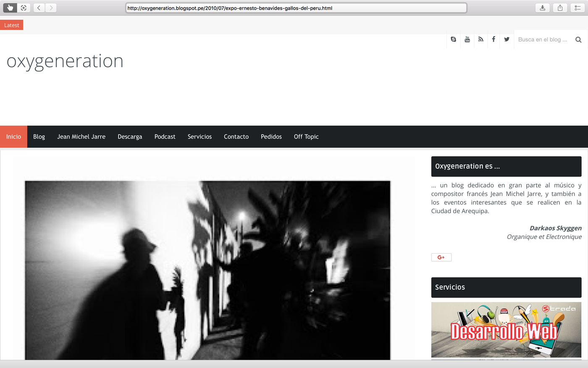Click the search magnifier icon
Image resolution: width=588 pixels, height=368 pixels.
(x=578, y=40)
